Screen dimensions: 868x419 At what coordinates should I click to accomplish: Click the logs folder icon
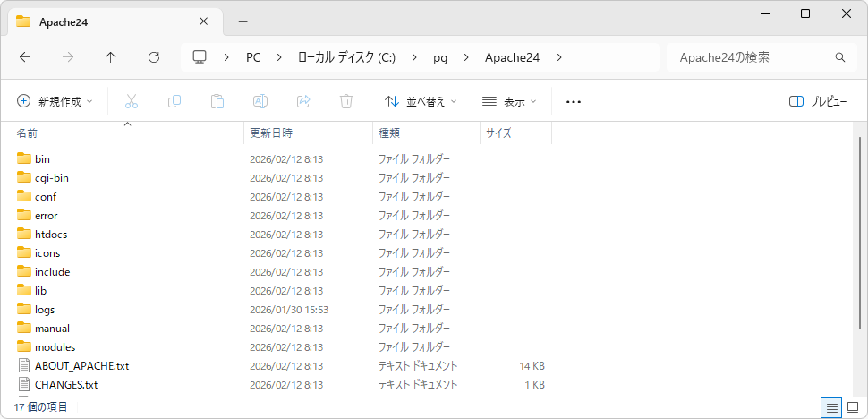coord(24,310)
